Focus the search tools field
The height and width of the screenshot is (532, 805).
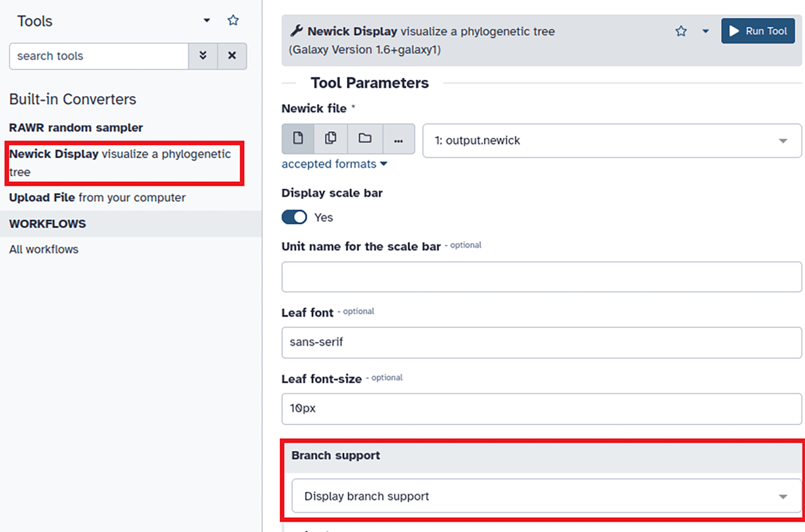tap(99, 56)
